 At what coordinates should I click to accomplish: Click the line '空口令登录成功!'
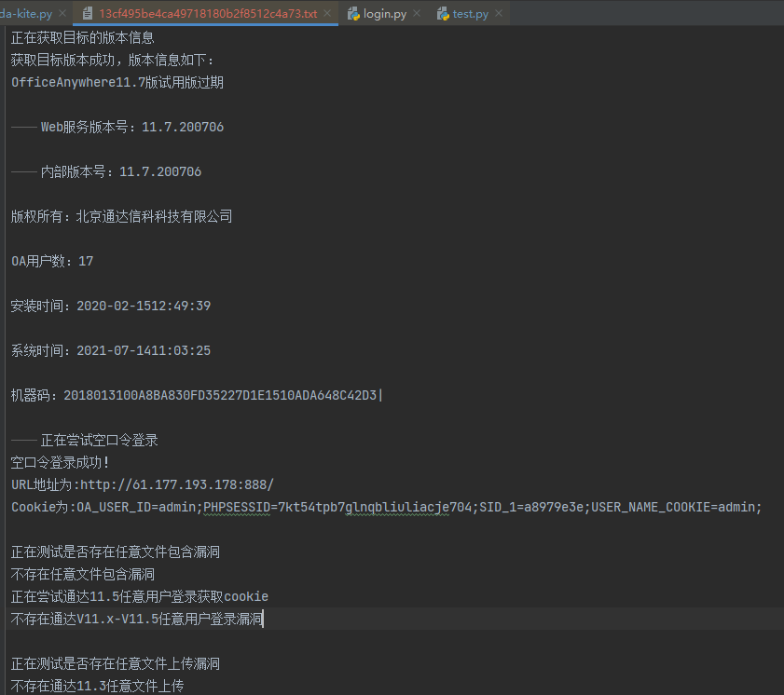pyautogui.click(x=60, y=463)
